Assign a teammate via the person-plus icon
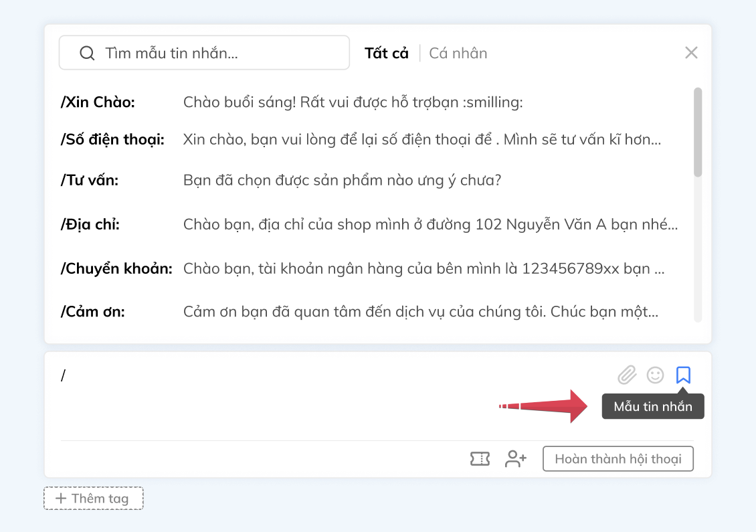The height and width of the screenshot is (532, 756). [515, 459]
